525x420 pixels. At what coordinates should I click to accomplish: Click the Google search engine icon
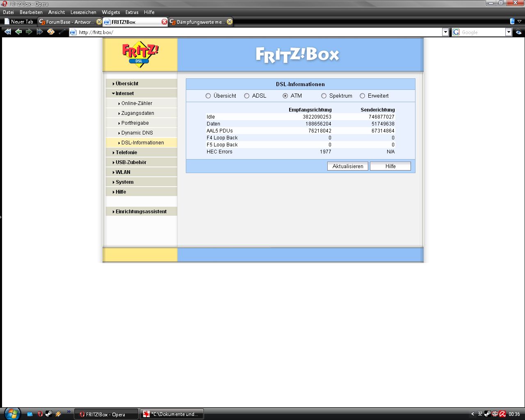(456, 32)
